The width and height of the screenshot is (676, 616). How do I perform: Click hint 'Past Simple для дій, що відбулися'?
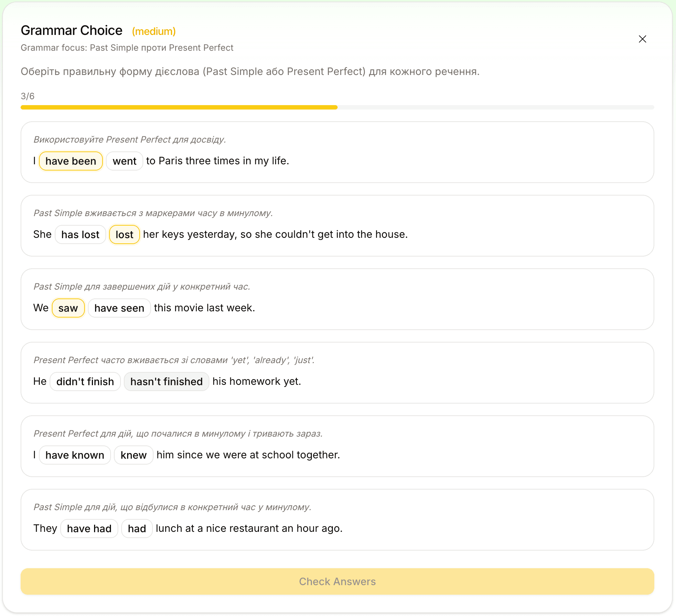pos(172,507)
